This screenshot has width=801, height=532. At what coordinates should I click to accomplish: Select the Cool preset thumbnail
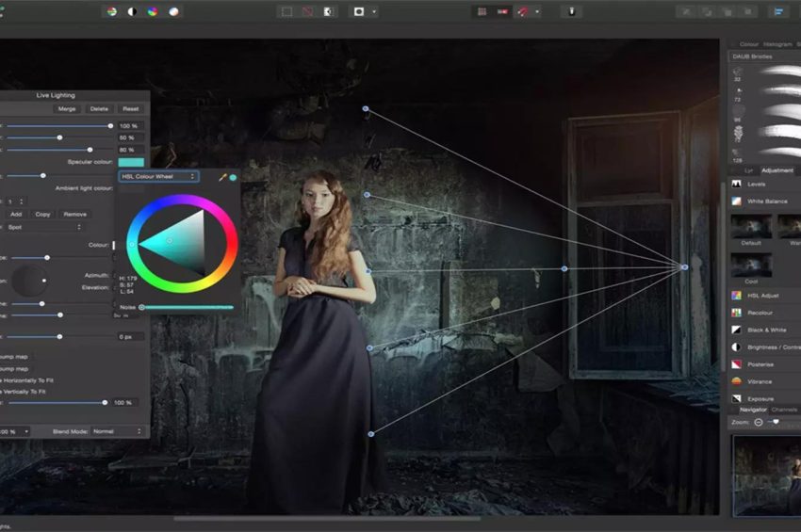(751, 266)
